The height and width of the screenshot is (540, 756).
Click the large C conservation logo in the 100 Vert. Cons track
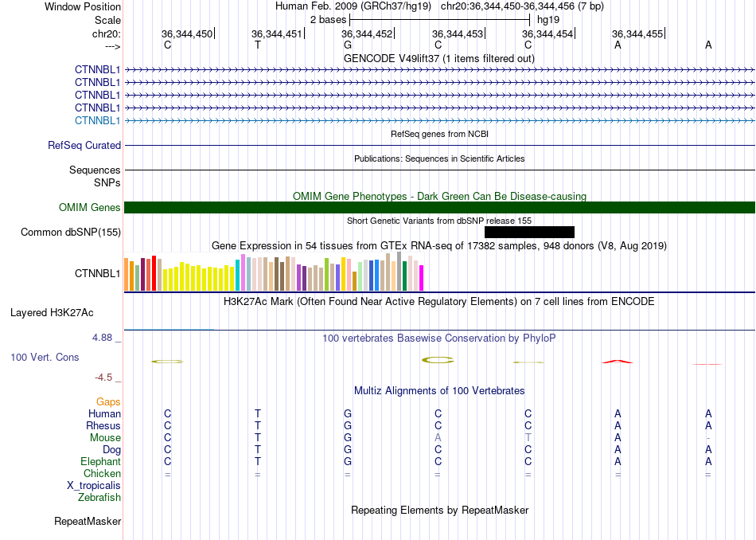[438, 360]
